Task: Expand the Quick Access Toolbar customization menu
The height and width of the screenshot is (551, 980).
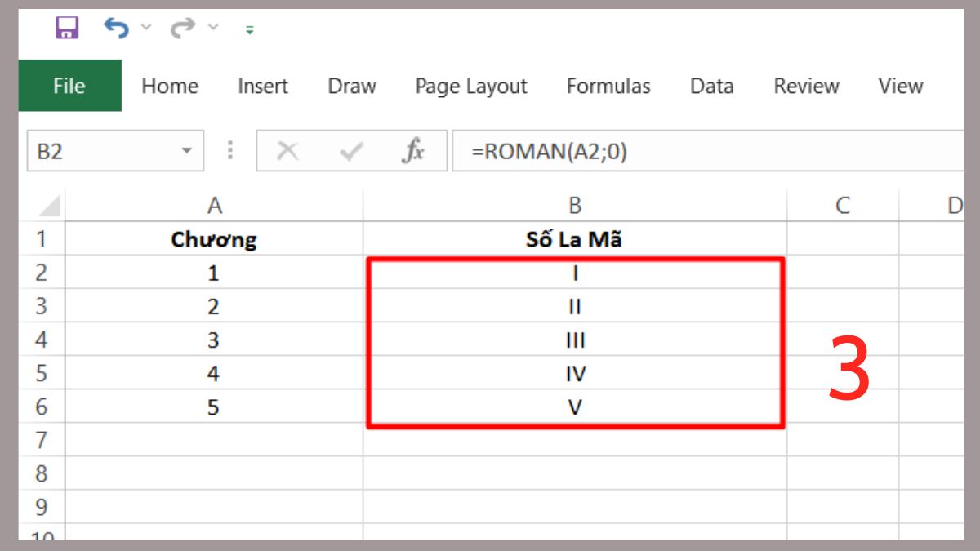Action: [249, 31]
